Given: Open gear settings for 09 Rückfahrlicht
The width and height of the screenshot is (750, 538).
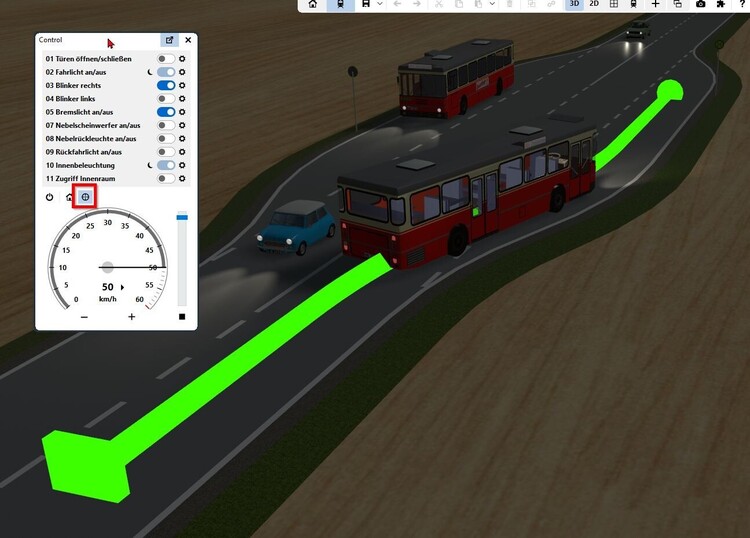Looking at the screenshot, I should [x=182, y=152].
